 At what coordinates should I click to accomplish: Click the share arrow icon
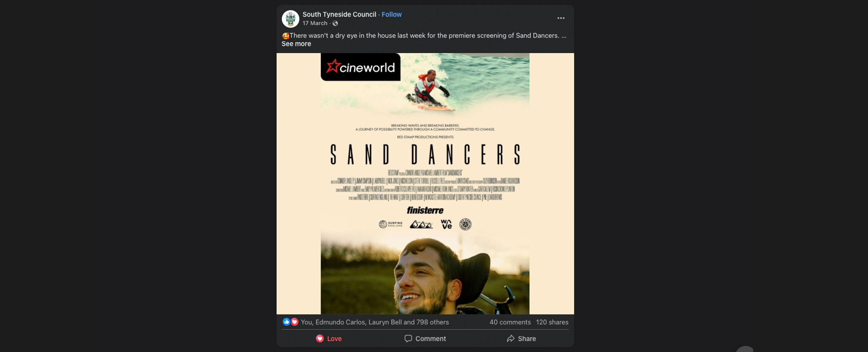[511, 339]
